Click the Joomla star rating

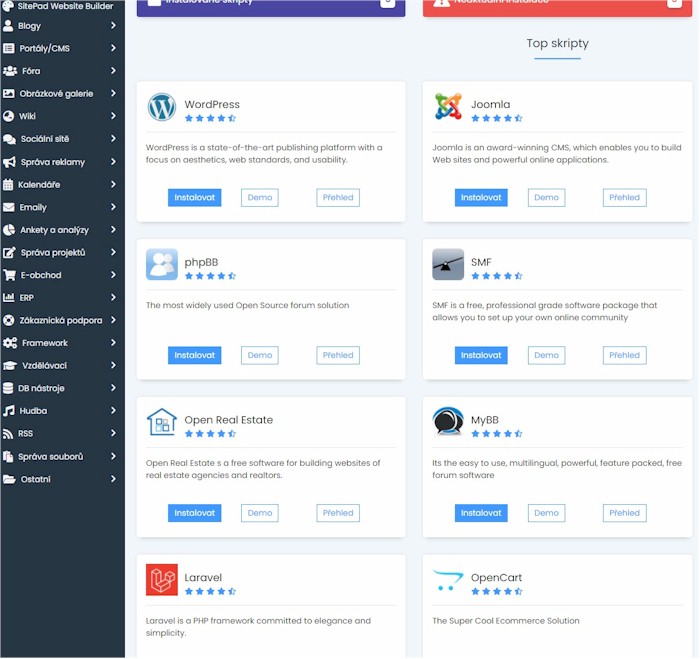click(x=497, y=118)
